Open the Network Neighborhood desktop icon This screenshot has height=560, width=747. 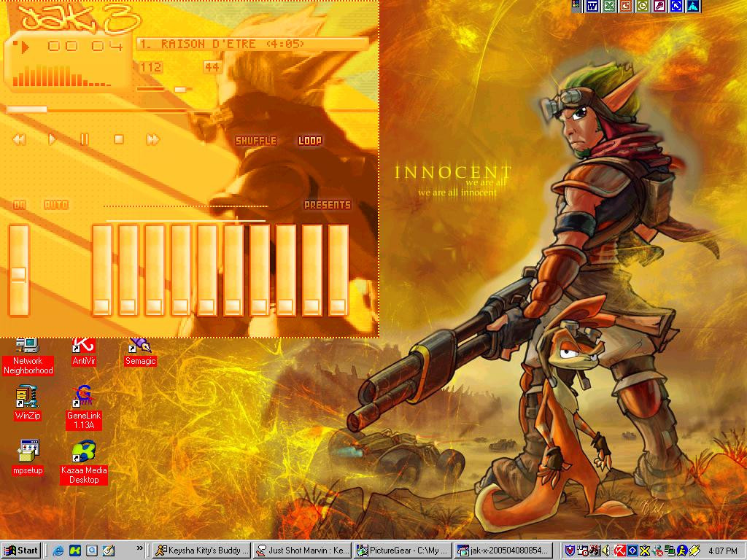pos(28,356)
